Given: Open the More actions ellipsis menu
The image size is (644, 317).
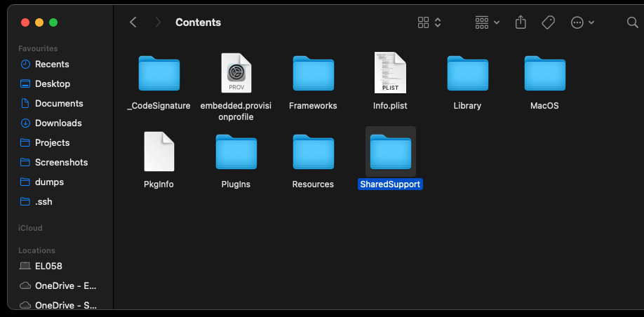Looking at the screenshot, I should (582, 22).
